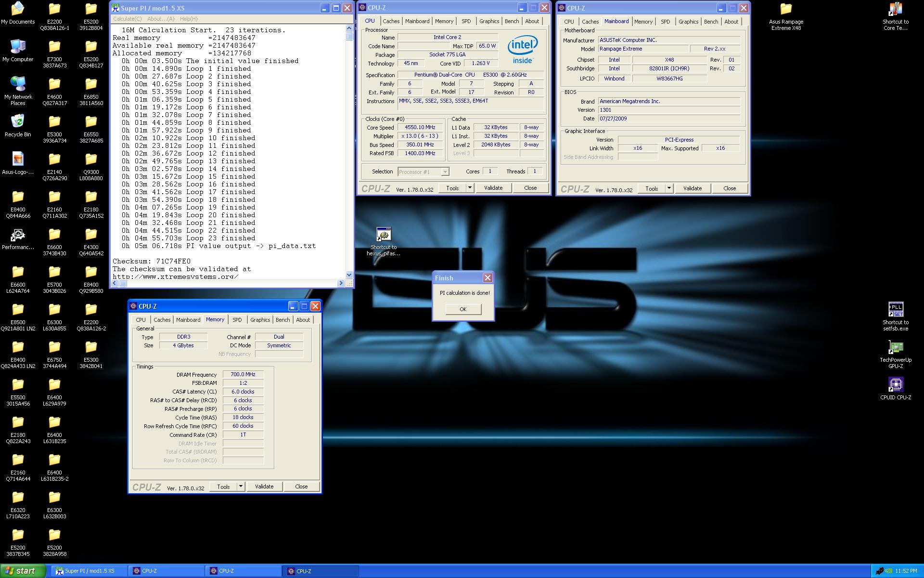Expand Processor #1 selection dropdown
Viewport: 924px width, 578px height.
tap(445, 172)
